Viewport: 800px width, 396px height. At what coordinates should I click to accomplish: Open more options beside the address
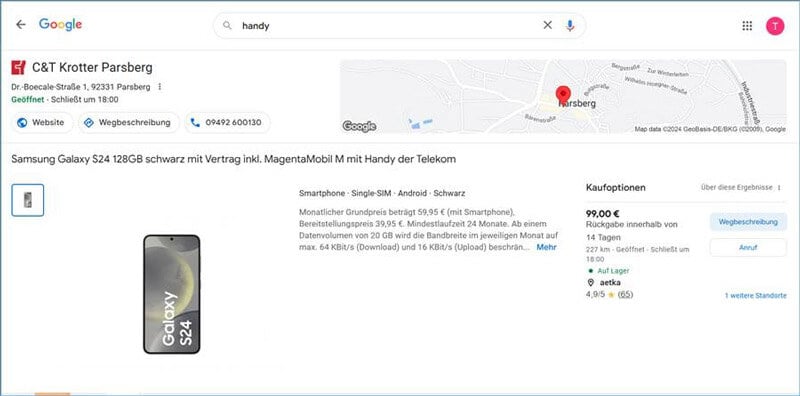pyautogui.click(x=160, y=87)
